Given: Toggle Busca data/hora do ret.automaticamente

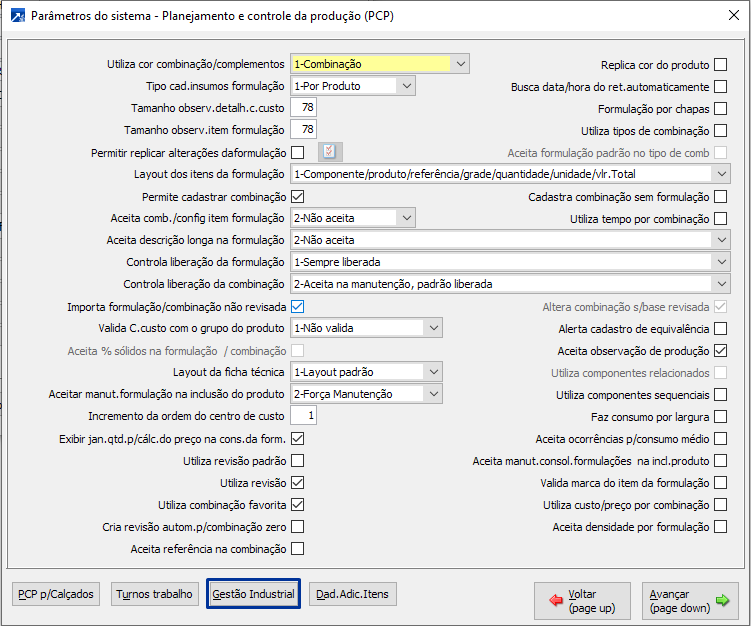Looking at the screenshot, I should click(720, 86).
